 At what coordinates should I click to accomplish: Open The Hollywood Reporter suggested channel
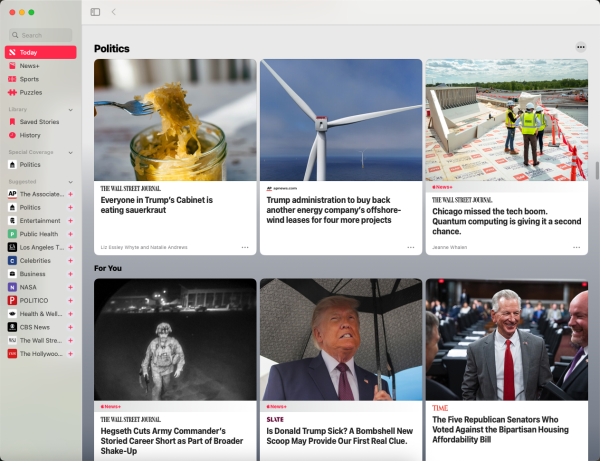pos(36,354)
